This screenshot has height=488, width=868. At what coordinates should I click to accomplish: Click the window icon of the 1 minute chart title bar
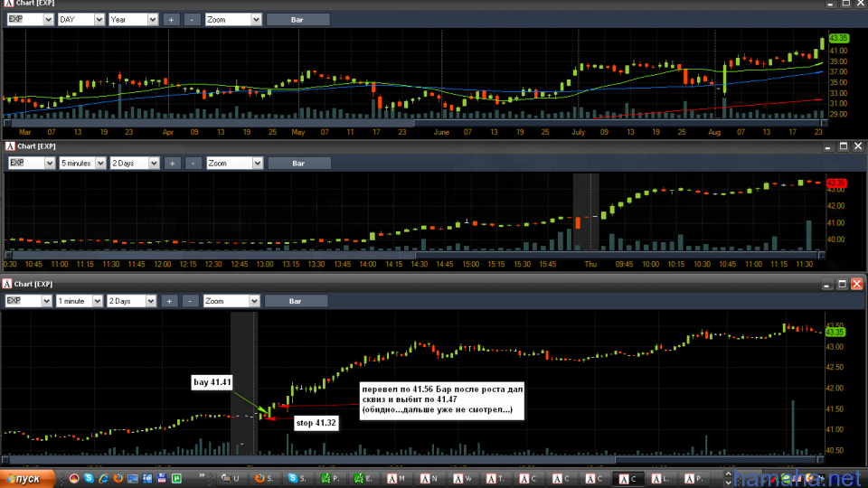(6, 284)
